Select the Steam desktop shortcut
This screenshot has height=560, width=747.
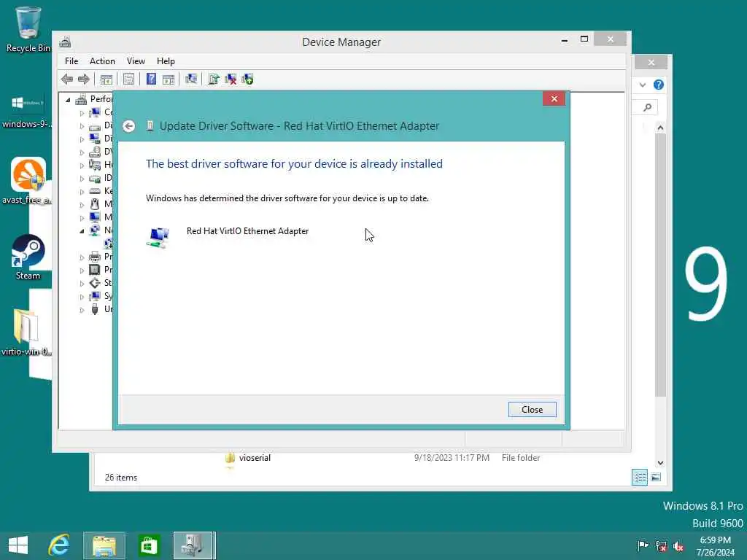pos(28,257)
